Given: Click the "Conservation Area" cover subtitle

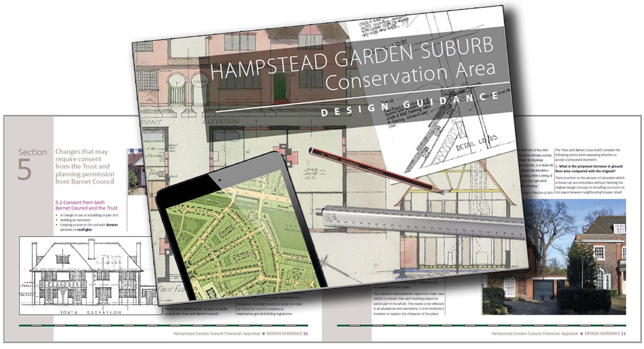Looking at the screenshot, I should [x=411, y=77].
